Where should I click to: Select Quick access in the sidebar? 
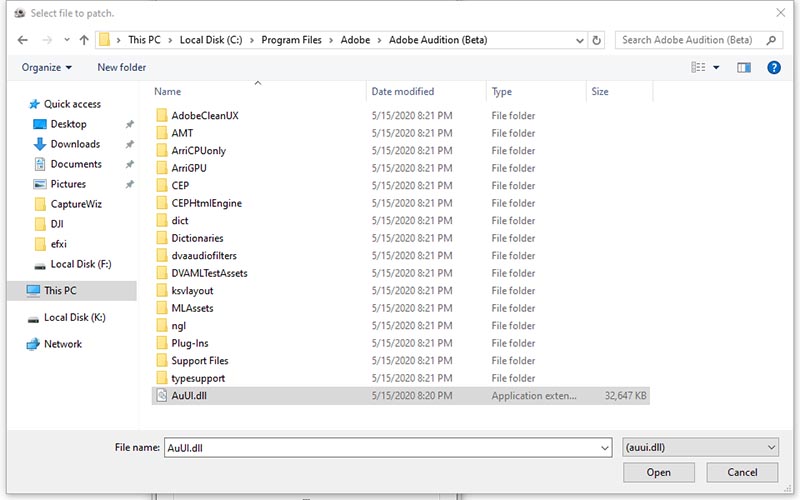[x=72, y=104]
